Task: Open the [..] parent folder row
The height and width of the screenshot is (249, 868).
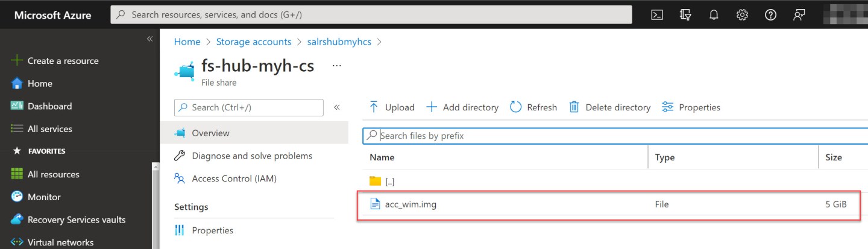Action: [615, 181]
